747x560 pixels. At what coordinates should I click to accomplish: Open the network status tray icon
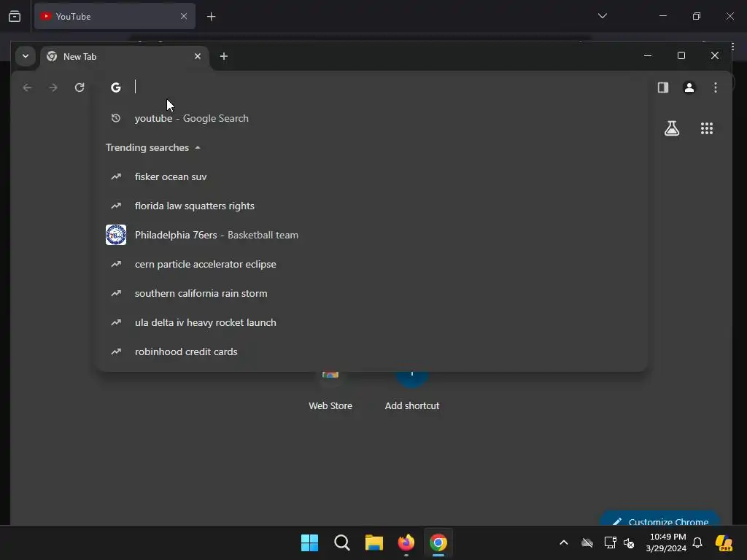pos(611,542)
